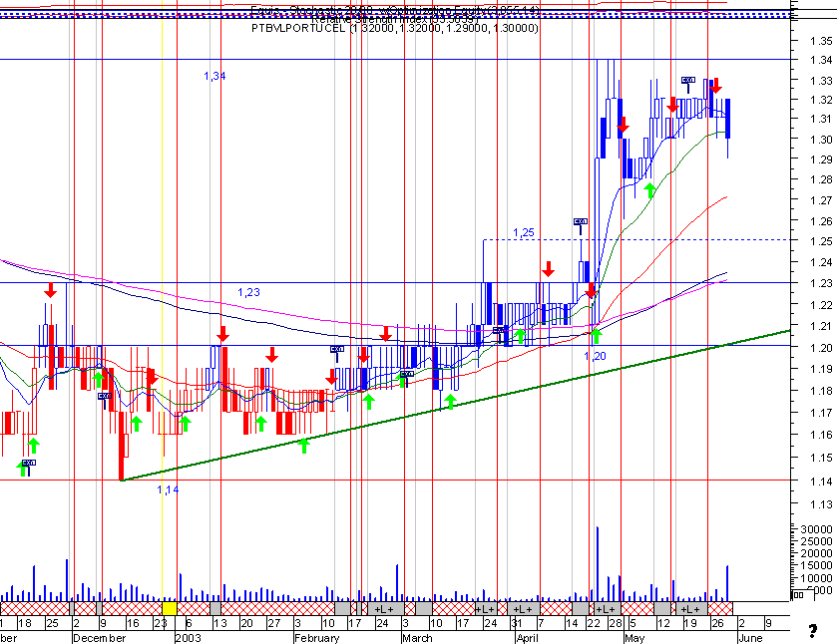The height and width of the screenshot is (644, 837).
Task: Select the blue 1,25 dashed line label
Action: (524, 232)
